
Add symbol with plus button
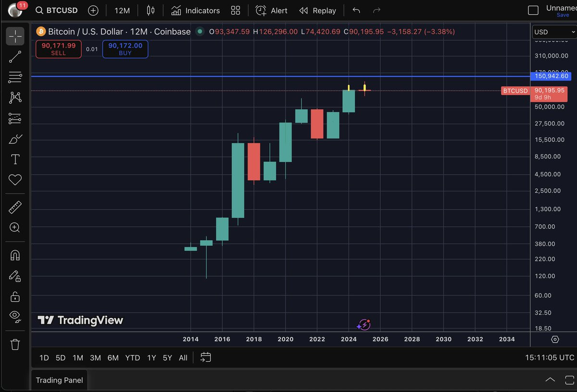[x=93, y=10]
